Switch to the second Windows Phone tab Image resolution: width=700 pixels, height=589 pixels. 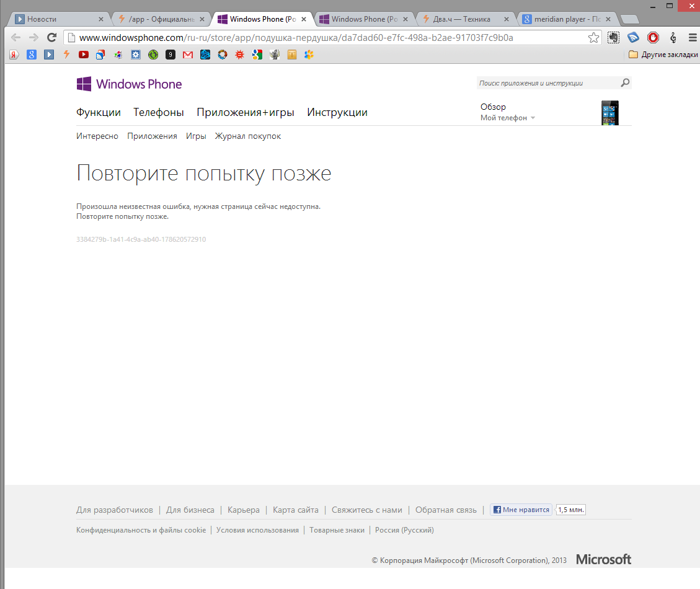364,19
